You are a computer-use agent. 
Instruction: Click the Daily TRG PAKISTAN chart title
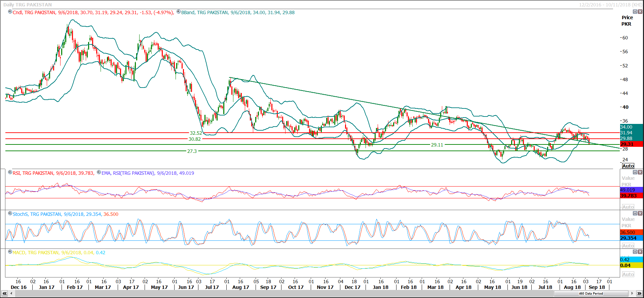[x=28, y=5]
